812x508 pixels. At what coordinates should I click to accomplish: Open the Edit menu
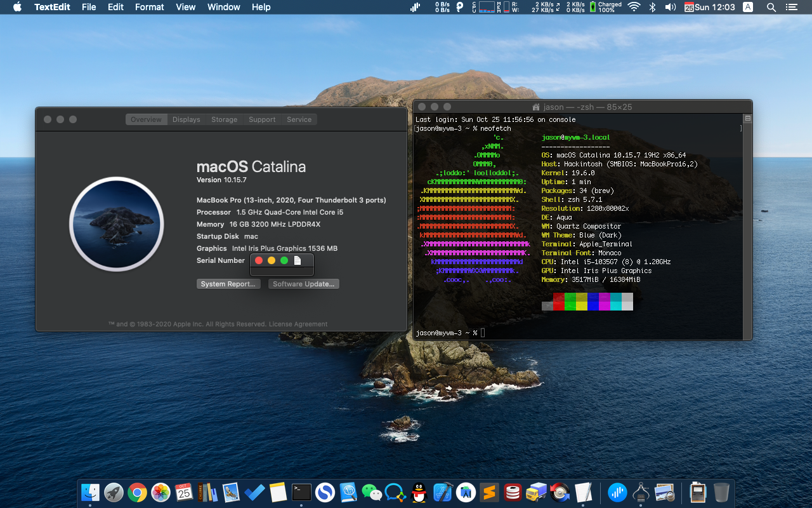click(115, 7)
